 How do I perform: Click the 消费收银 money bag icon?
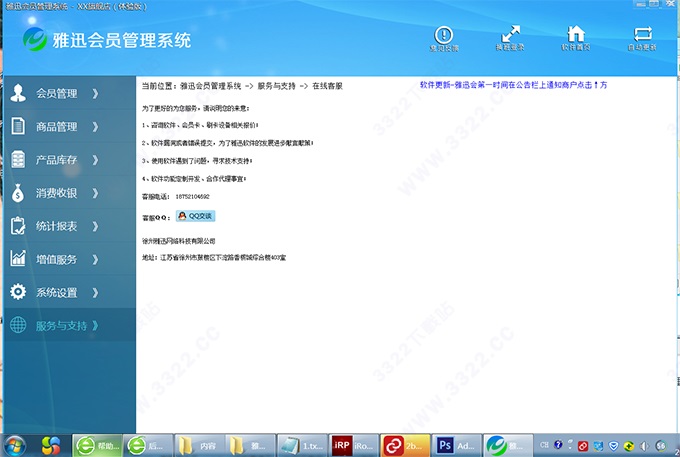18,193
